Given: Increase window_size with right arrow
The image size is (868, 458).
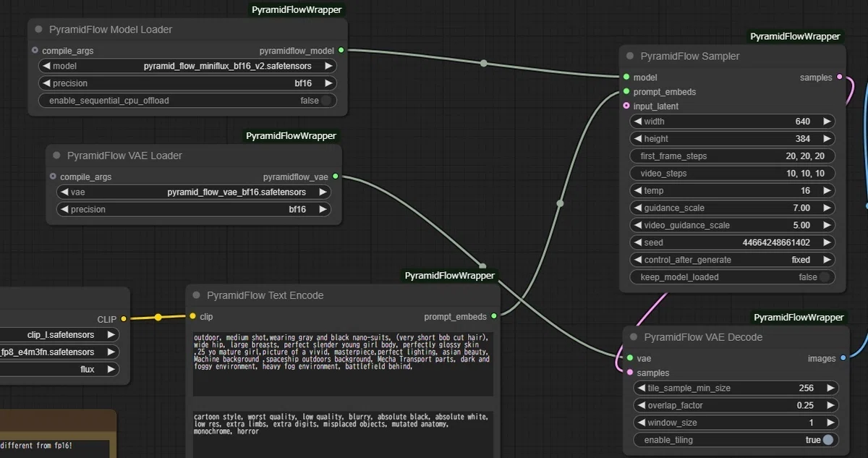Looking at the screenshot, I should click(x=830, y=423).
